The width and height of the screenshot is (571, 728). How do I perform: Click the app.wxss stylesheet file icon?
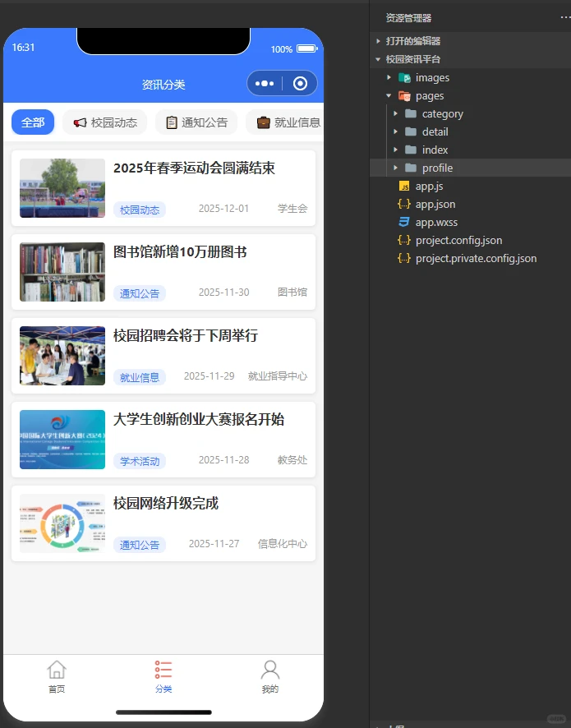coord(404,223)
